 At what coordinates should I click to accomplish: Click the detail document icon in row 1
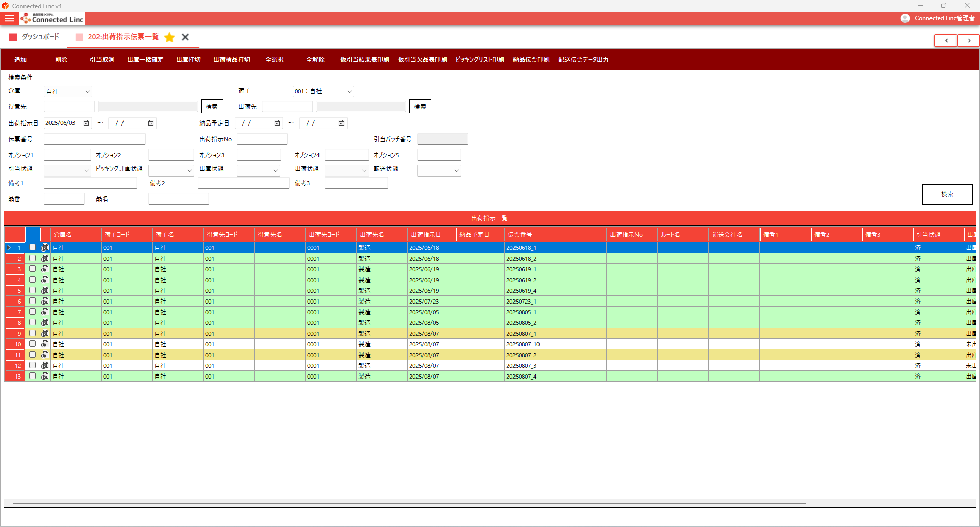pos(45,247)
